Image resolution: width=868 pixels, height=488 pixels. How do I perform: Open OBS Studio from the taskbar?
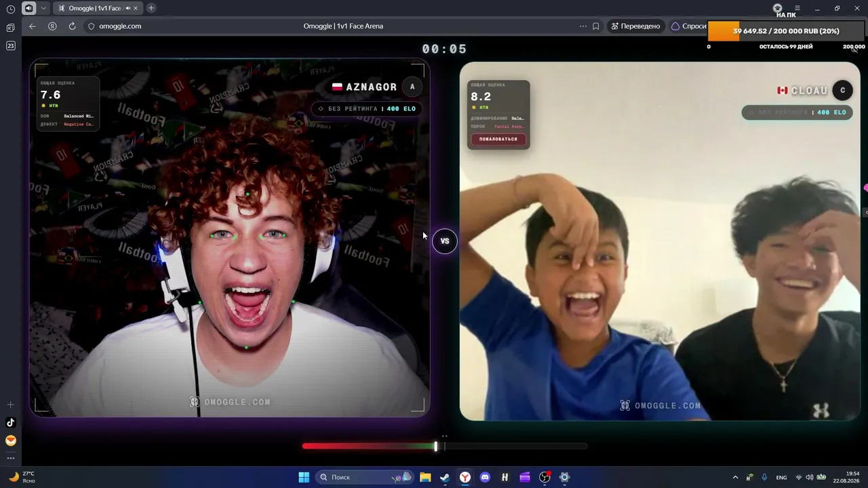pyautogui.click(x=545, y=477)
